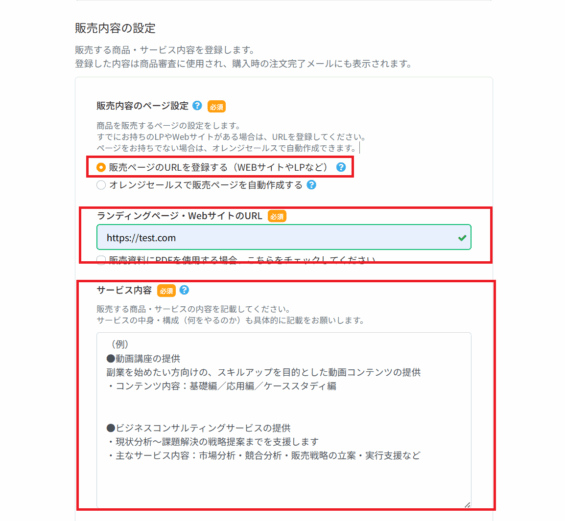Click description line 商品を販売するページの設定をします
This screenshot has width=565, height=521.
(168, 126)
